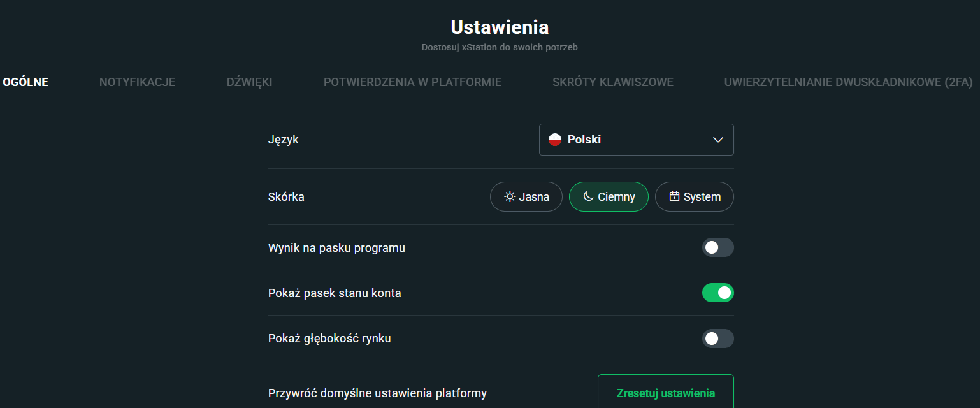Screen dimensions: 980x408
Task: Go to POTWIERDZENIA W PLATFORMIE tab
Action: click(412, 82)
